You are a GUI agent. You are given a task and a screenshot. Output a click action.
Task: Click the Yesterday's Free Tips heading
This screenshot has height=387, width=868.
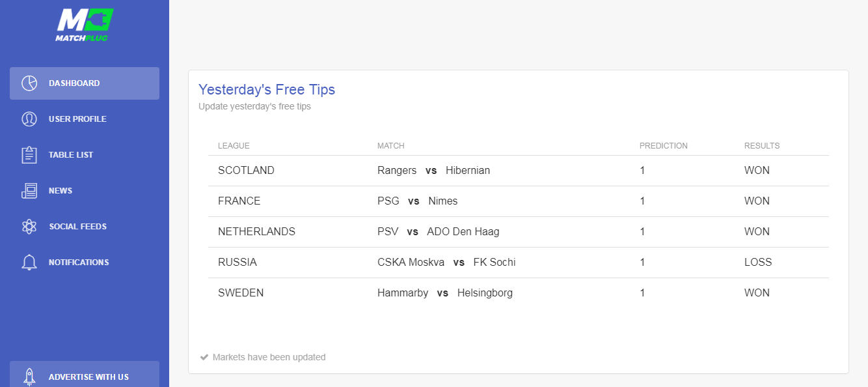pyautogui.click(x=267, y=89)
